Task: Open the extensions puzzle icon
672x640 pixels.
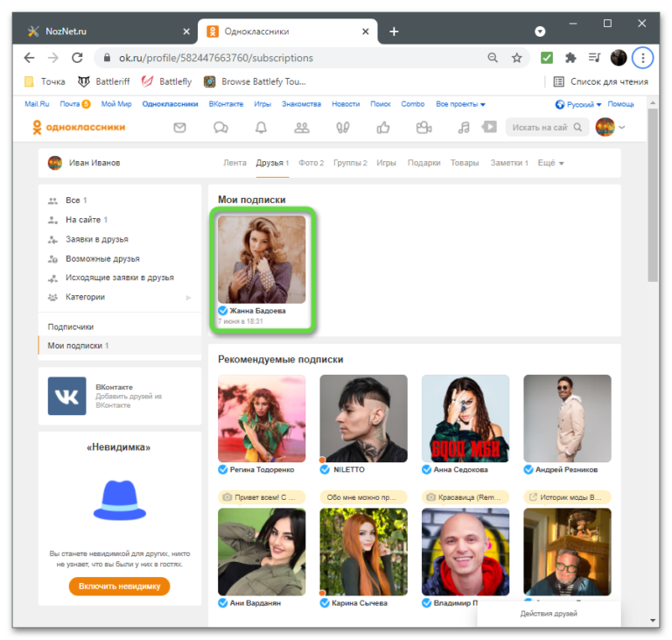Action: (x=570, y=58)
